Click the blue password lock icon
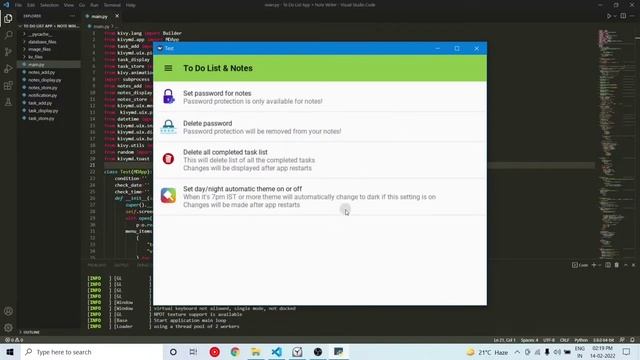This screenshot has height=360, width=640. 168,127
